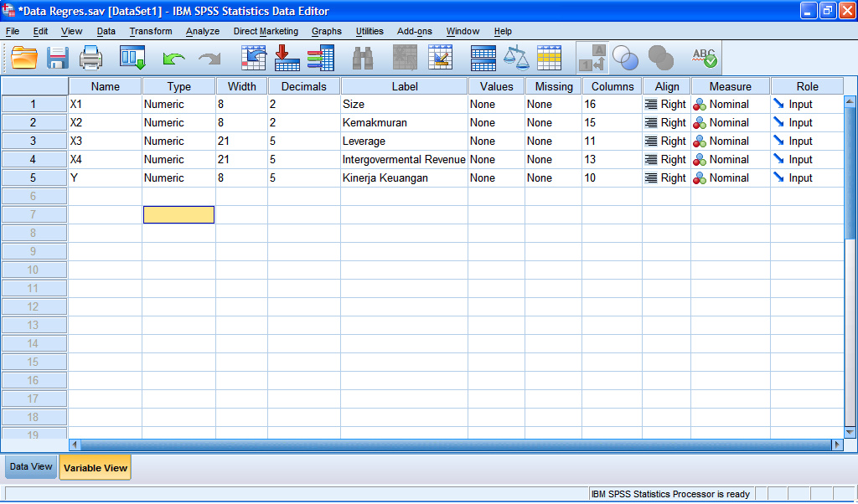The height and width of the screenshot is (504, 858).
Task: Click vertical scrollbar up arrow
Action: (x=850, y=101)
